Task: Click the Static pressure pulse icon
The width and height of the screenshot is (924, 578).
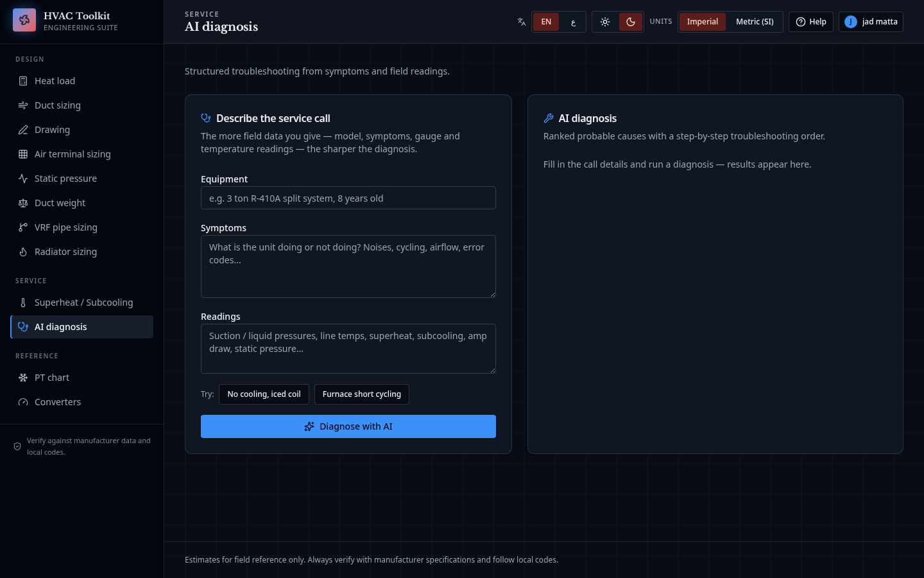Action: pos(23,179)
